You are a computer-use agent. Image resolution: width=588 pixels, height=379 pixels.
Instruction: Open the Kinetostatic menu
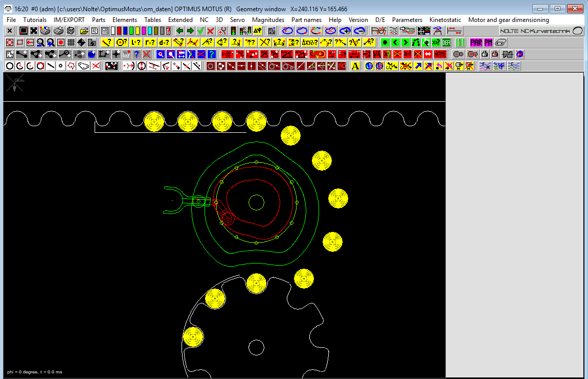tap(445, 20)
